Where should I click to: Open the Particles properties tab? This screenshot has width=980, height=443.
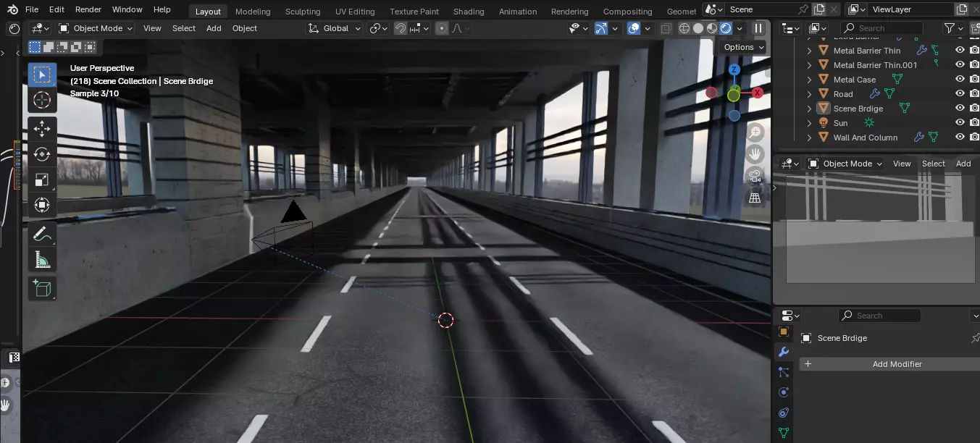click(783, 372)
